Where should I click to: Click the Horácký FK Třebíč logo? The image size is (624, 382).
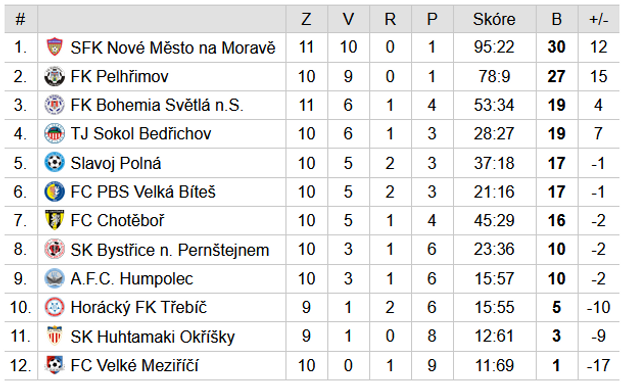[55, 307]
